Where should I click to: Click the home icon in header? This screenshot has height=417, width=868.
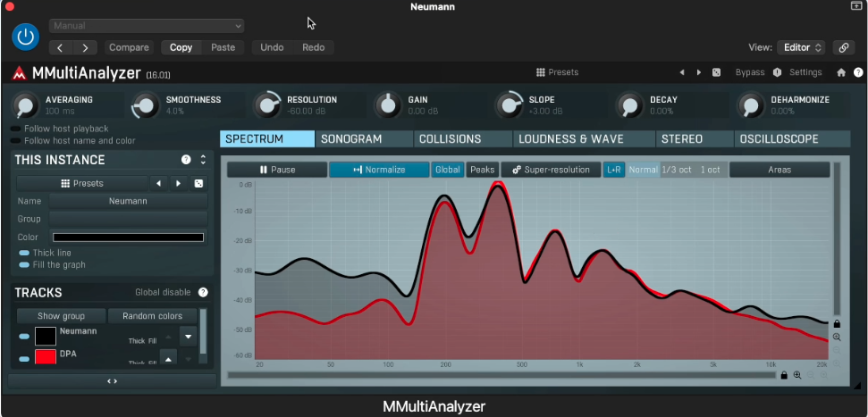pos(841,72)
